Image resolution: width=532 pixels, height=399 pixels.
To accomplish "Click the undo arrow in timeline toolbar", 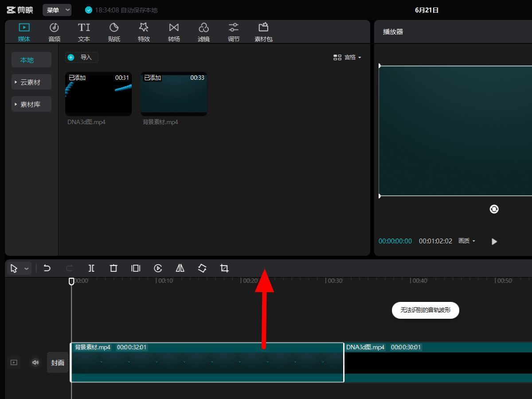I will click(47, 268).
